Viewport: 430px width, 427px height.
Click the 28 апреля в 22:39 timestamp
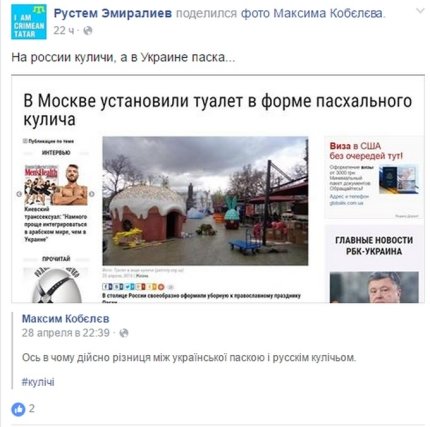click(x=66, y=333)
